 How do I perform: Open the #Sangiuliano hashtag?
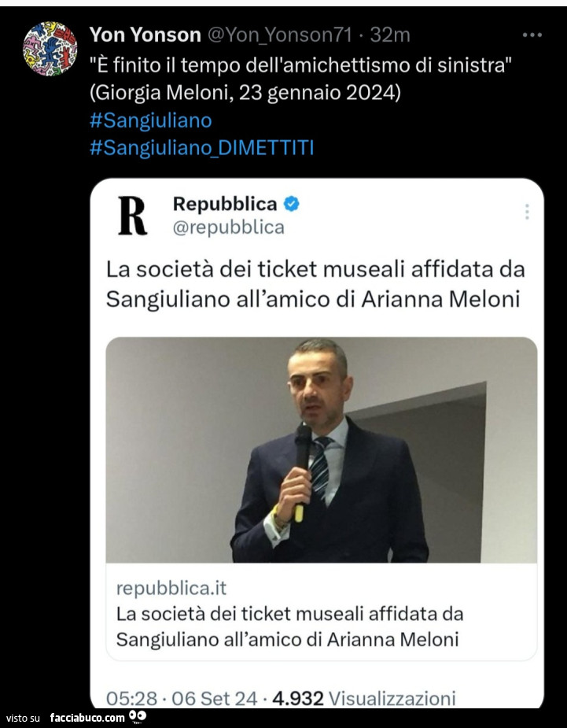(x=151, y=120)
